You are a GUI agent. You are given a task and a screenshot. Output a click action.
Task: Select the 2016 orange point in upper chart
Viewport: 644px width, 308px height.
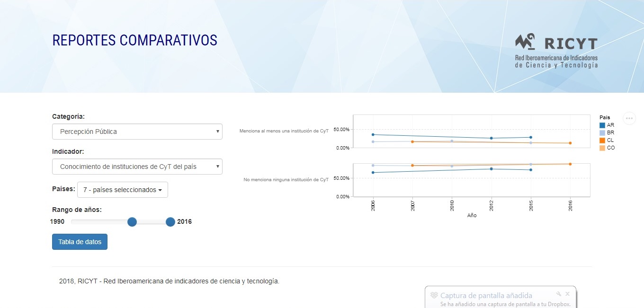(x=570, y=143)
